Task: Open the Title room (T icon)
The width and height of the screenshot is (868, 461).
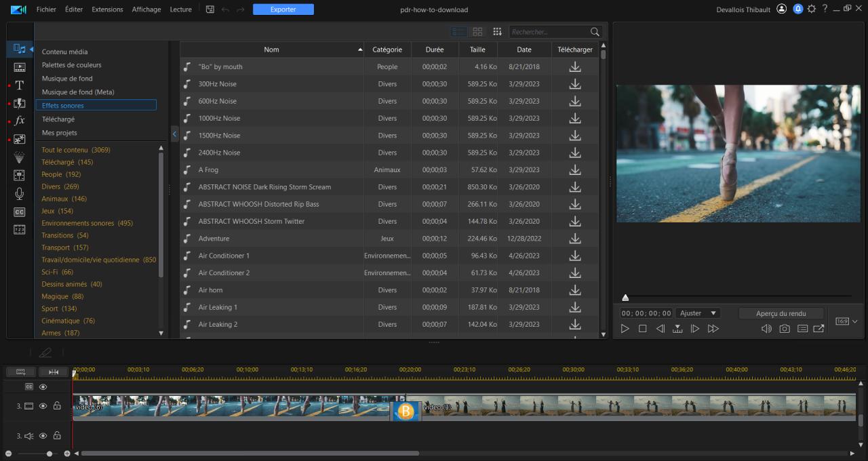Action: [20, 85]
